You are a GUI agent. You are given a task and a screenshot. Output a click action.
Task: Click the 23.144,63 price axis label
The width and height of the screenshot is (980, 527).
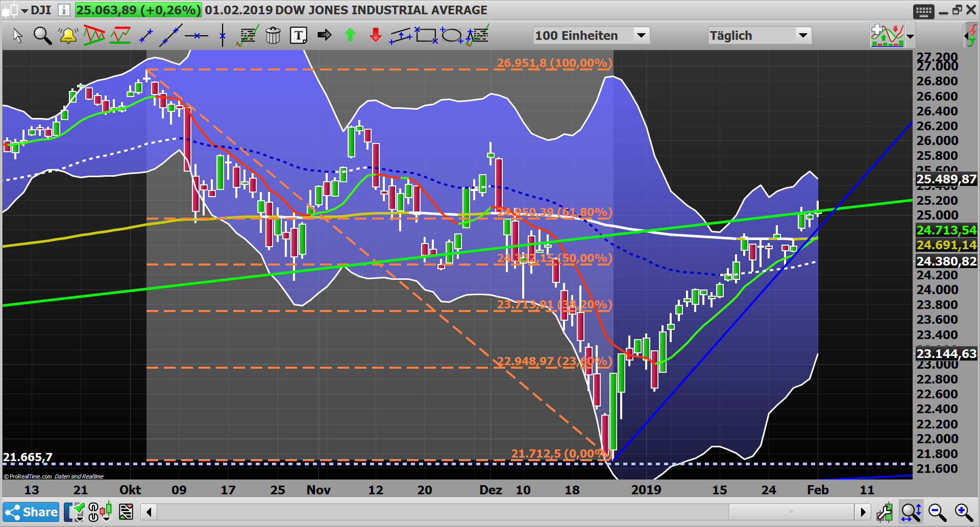pyautogui.click(x=946, y=354)
